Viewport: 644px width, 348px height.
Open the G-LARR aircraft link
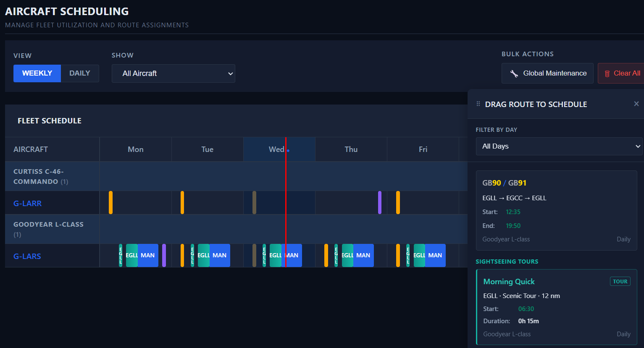(27, 203)
